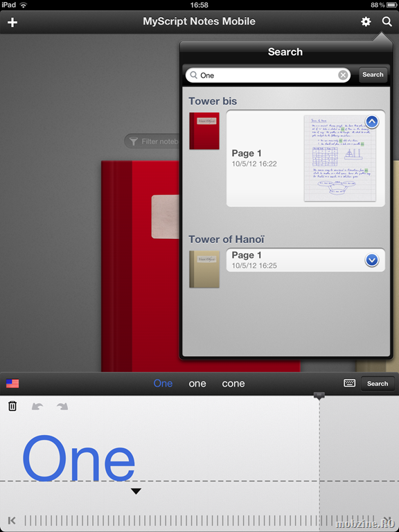Open the Tower bis page preview thumbnail
This screenshot has width=399, height=532.
coord(340,158)
